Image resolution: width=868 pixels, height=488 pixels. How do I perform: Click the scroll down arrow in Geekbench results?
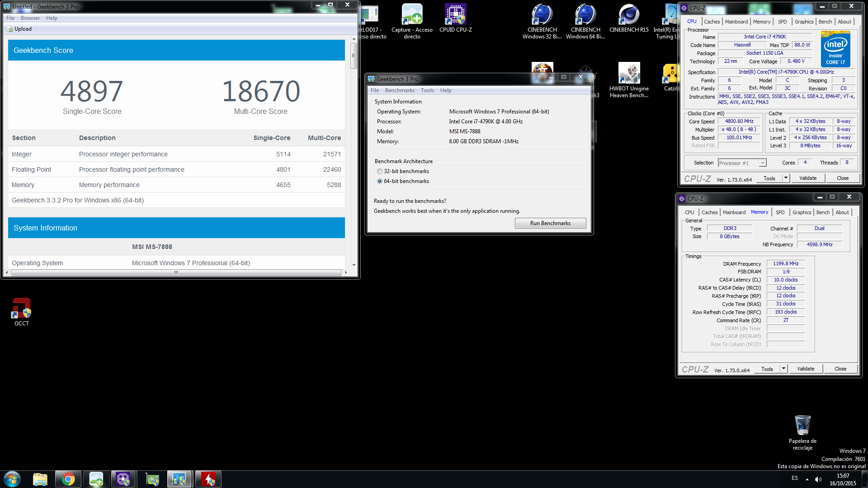pos(354,265)
